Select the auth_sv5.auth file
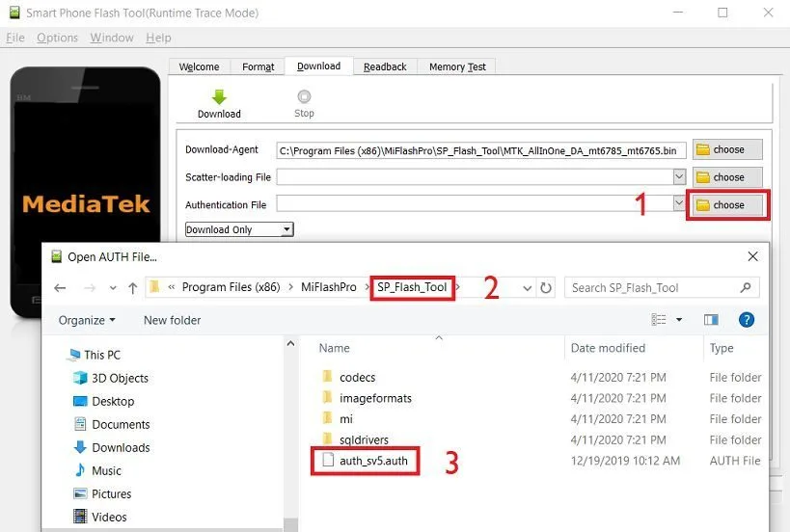Screen dimensions: 790x532 pyautogui.click(x=366, y=461)
